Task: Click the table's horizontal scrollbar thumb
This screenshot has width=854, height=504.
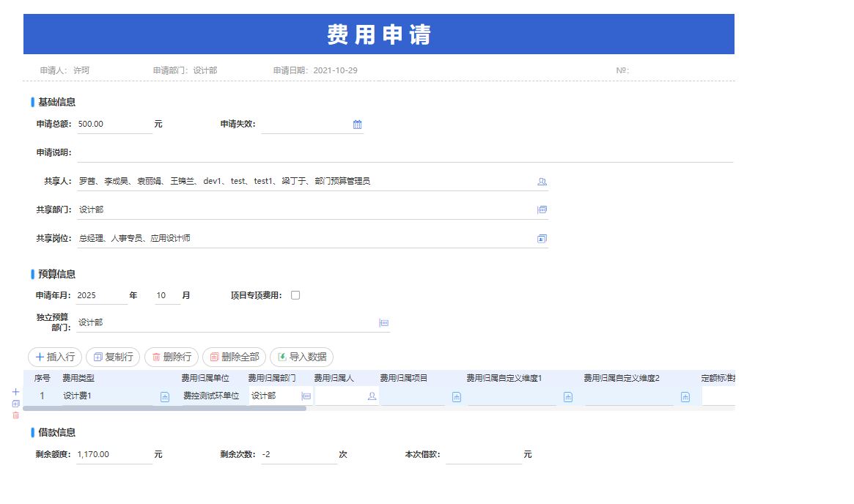Action: 164,408
